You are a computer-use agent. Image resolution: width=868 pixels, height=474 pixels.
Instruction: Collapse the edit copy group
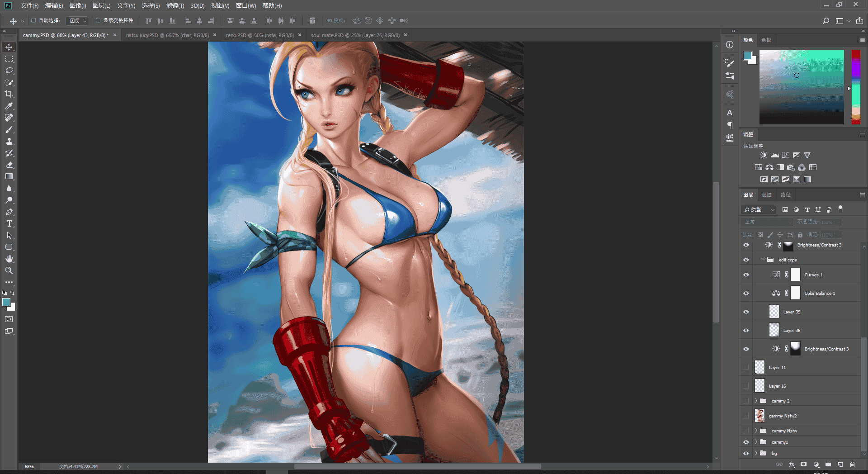(x=764, y=260)
